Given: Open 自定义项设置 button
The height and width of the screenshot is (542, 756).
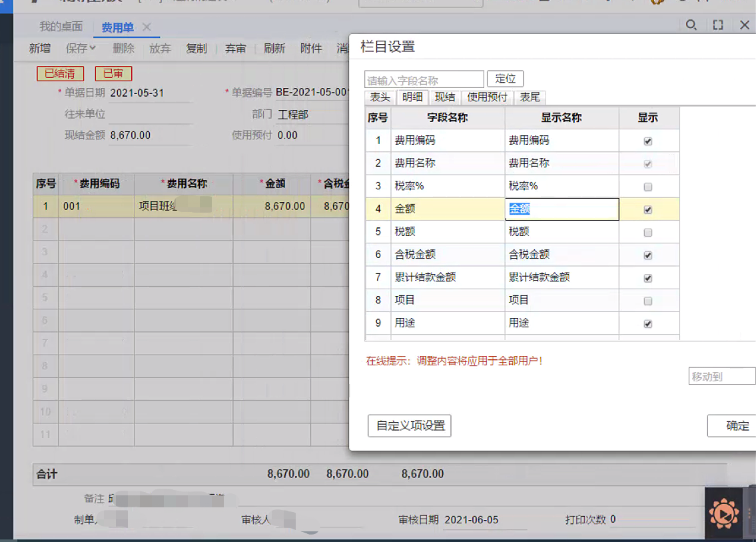Looking at the screenshot, I should tap(410, 426).
